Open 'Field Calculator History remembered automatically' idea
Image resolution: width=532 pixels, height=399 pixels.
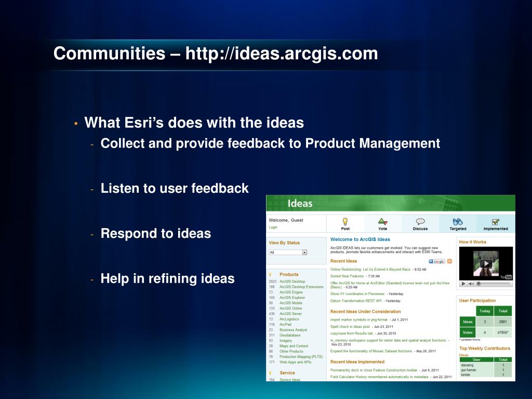pos(379,377)
